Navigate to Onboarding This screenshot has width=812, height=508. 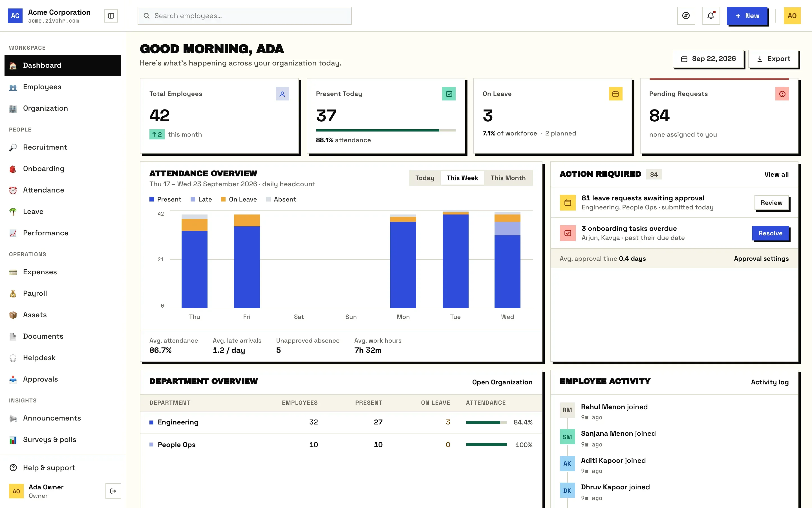click(63, 169)
